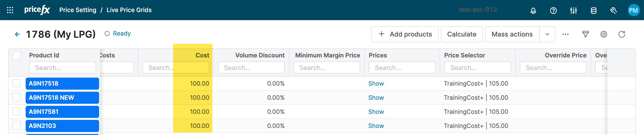Refresh the price grid
This screenshot has width=644, height=135.
coord(622,34)
